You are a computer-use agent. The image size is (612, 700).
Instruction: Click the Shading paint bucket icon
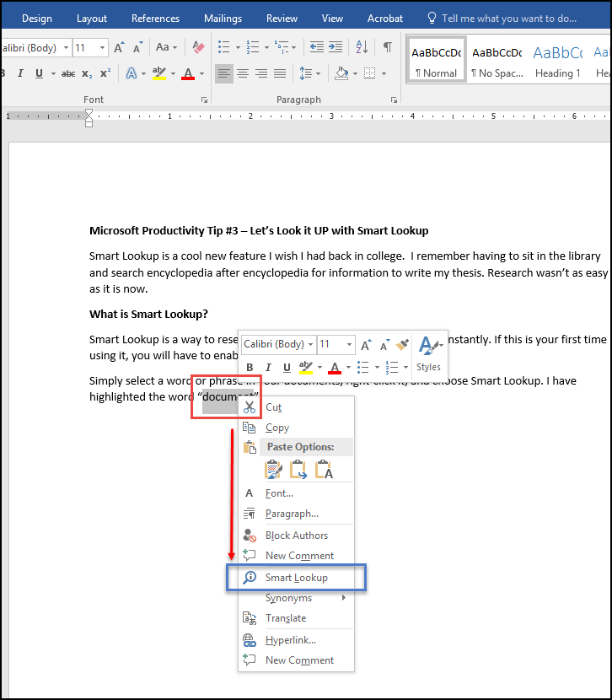click(x=341, y=73)
